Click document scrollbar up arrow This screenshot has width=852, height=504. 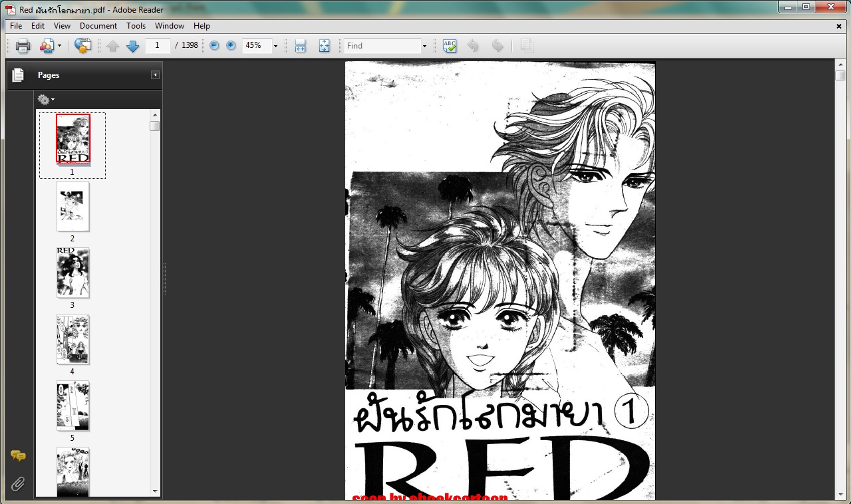point(840,64)
